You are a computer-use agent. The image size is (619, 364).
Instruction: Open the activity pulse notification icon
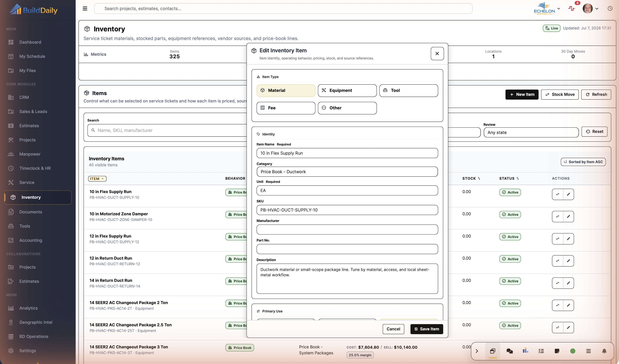coord(572,9)
